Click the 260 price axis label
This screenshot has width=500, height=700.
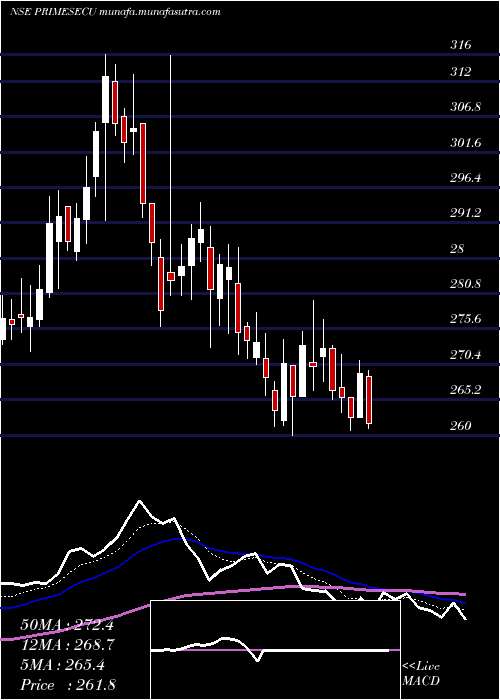pos(460,425)
